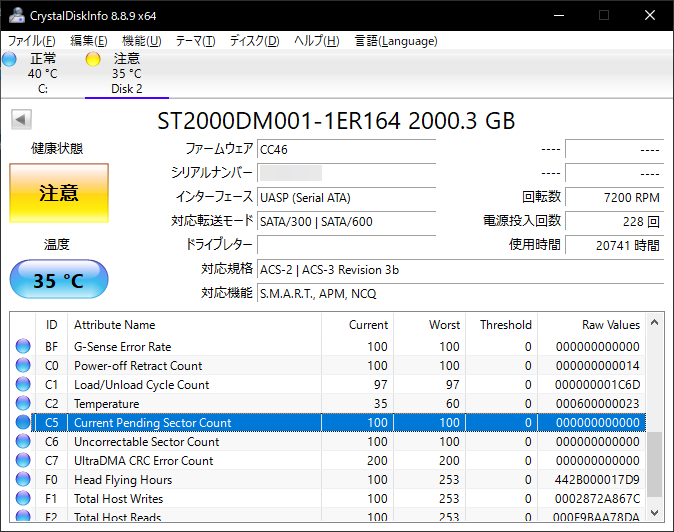Switch to the C: drive tab
Image resolution: width=674 pixels, height=532 pixels.
(42, 73)
